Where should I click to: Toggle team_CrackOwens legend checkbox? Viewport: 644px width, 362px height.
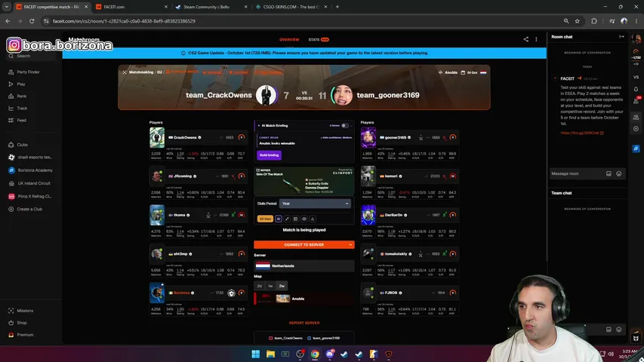coord(270,338)
